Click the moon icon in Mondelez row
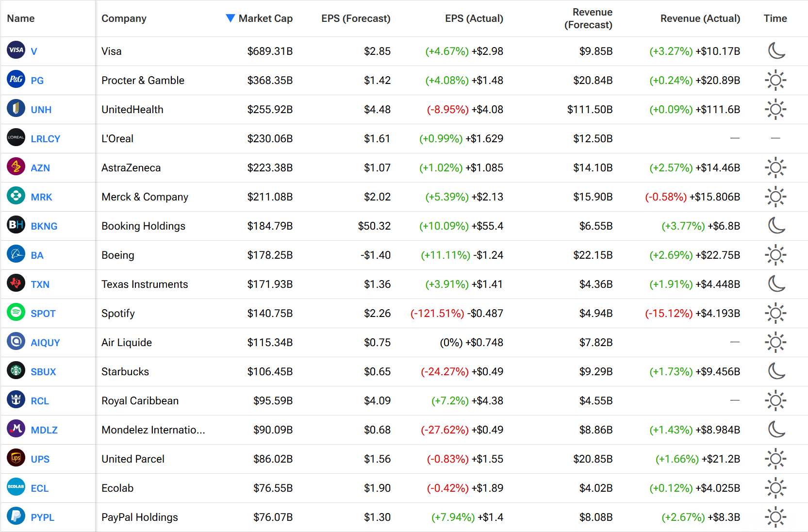 tap(776, 429)
